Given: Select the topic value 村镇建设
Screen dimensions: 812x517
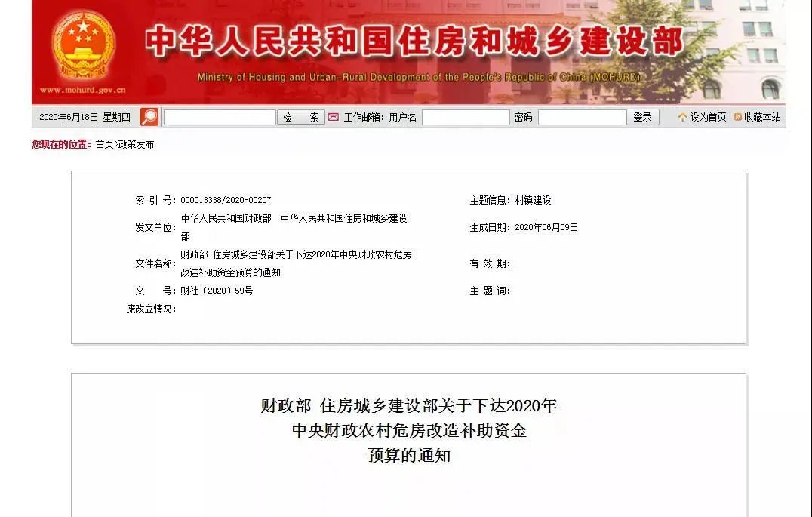Looking at the screenshot, I should pyautogui.click(x=533, y=200).
